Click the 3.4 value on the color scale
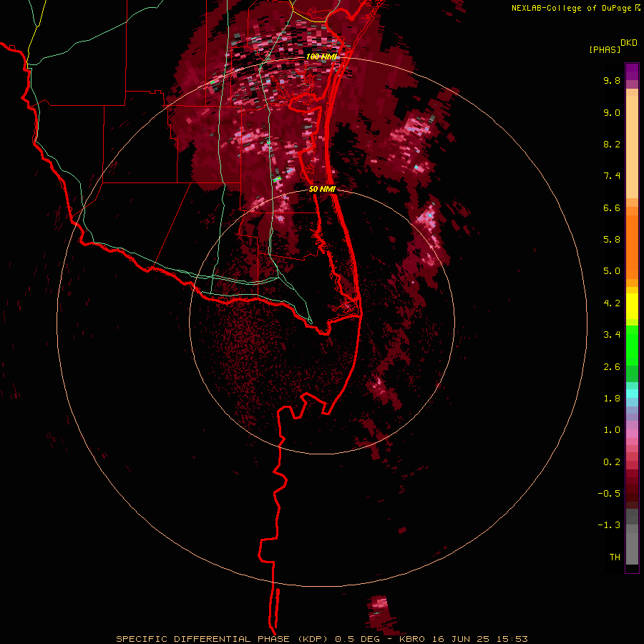 pyautogui.click(x=612, y=335)
